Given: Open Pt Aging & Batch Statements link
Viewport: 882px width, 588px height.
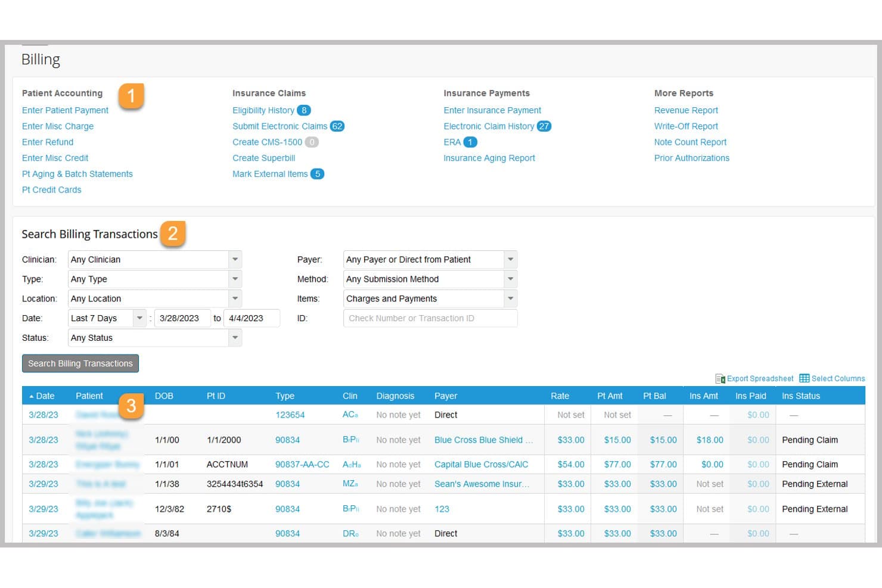Looking at the screenshot, I should [x=77, y=174].
